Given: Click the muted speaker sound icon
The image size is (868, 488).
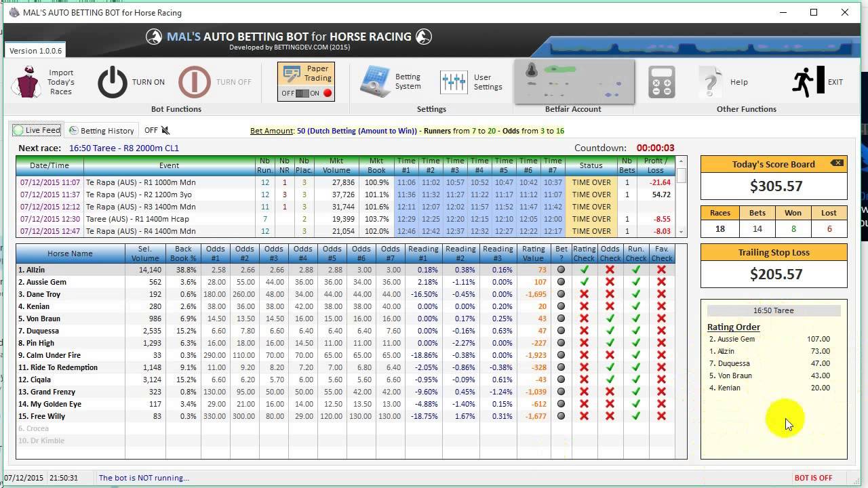Looking at the screenshot, I should 165,130.
